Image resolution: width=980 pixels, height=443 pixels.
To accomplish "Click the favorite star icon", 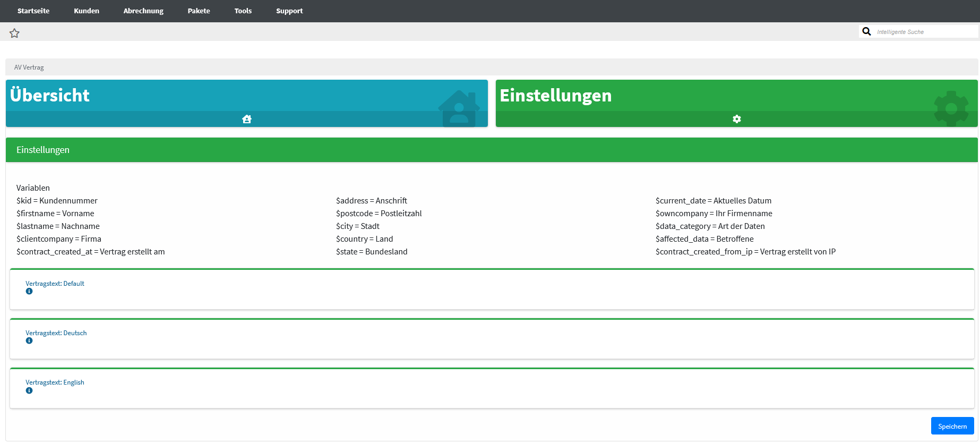I will [14, 33].
